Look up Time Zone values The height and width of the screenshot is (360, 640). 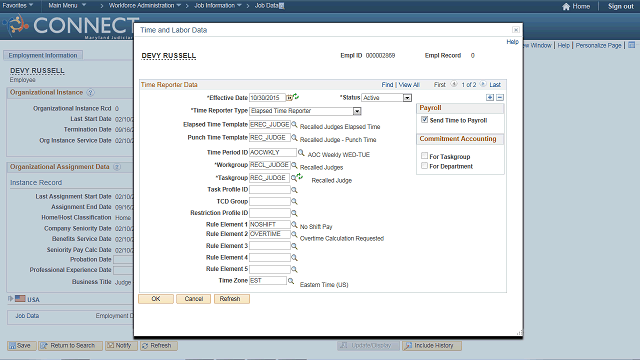pos(291,281)
